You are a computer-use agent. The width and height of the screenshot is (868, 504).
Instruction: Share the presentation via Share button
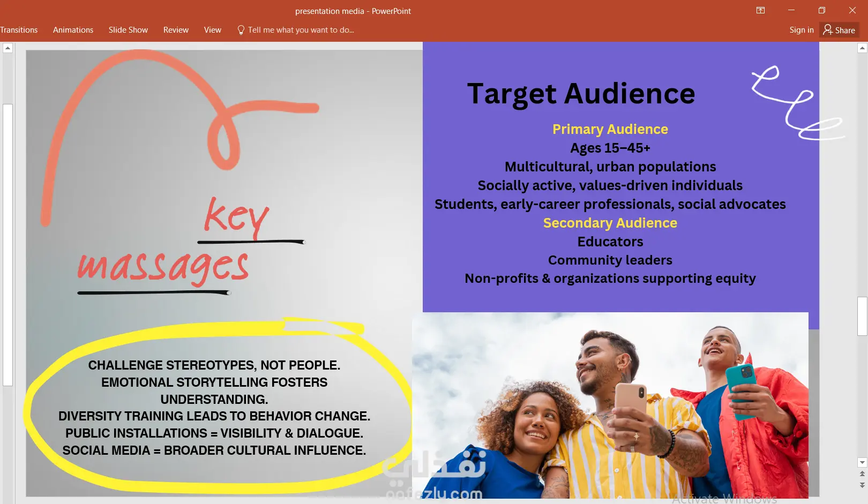coord(839,30)
